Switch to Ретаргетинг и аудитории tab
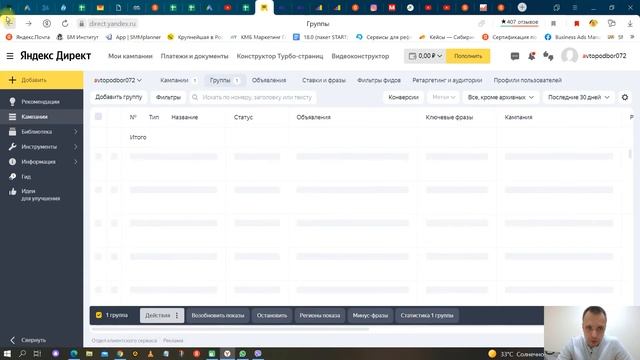The height and width of the screenshot is (360, 640). (447, 80)
